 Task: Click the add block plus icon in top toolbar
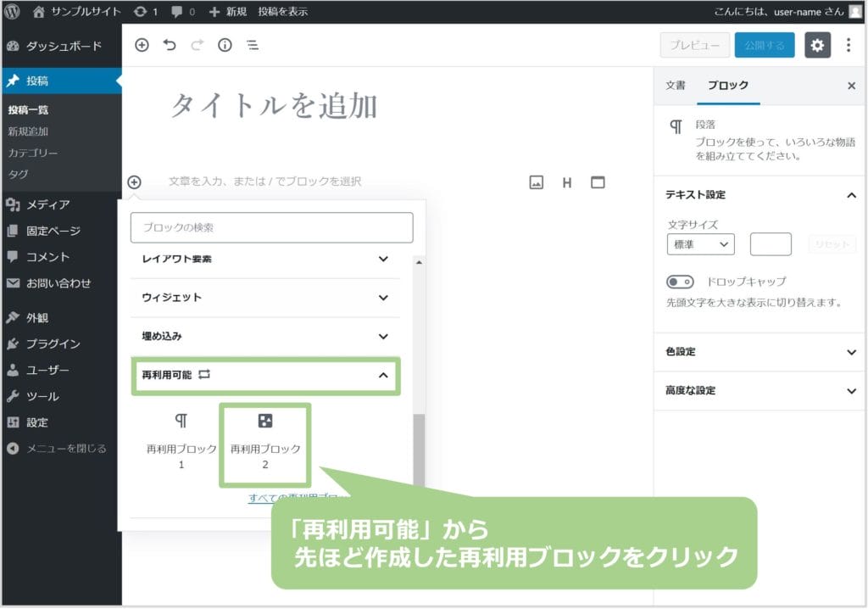142,46
